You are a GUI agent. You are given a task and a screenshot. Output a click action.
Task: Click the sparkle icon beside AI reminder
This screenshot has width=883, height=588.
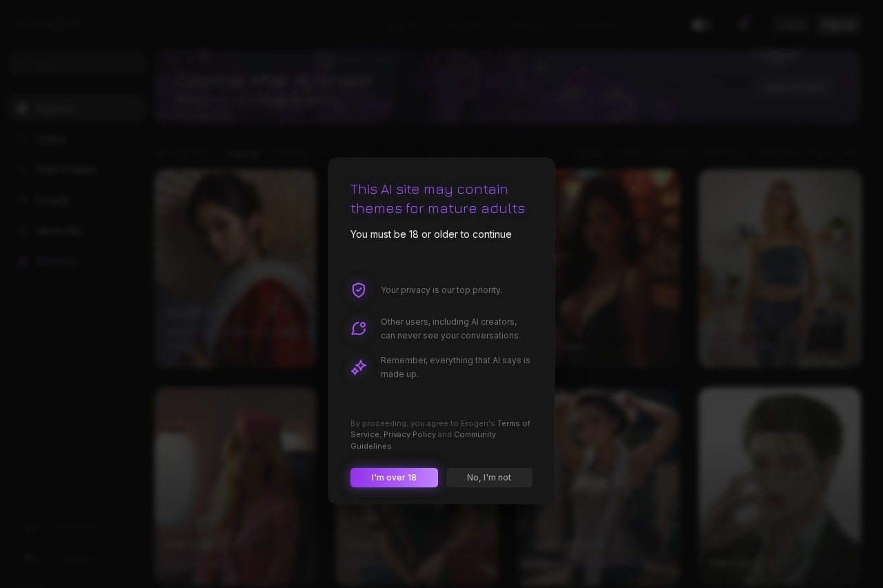(359, 367)
